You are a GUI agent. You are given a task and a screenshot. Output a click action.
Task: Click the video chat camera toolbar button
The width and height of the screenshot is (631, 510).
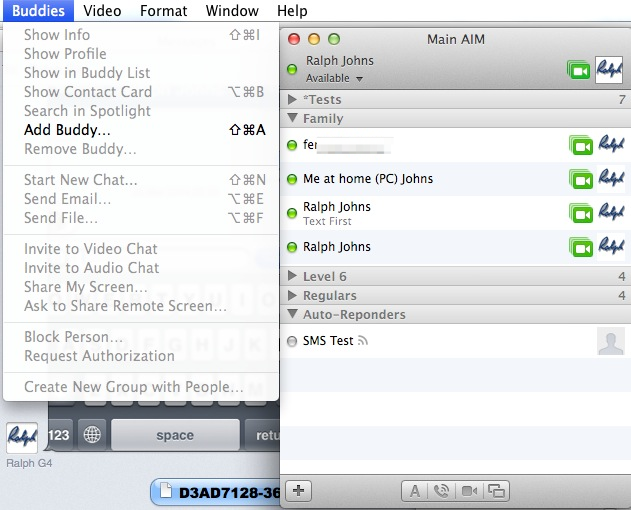(469, 491)
